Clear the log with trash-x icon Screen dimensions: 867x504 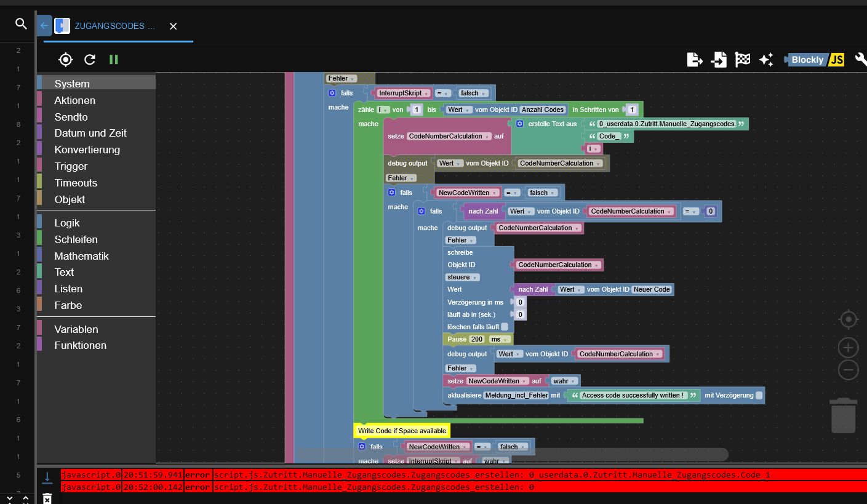(47, 498)
